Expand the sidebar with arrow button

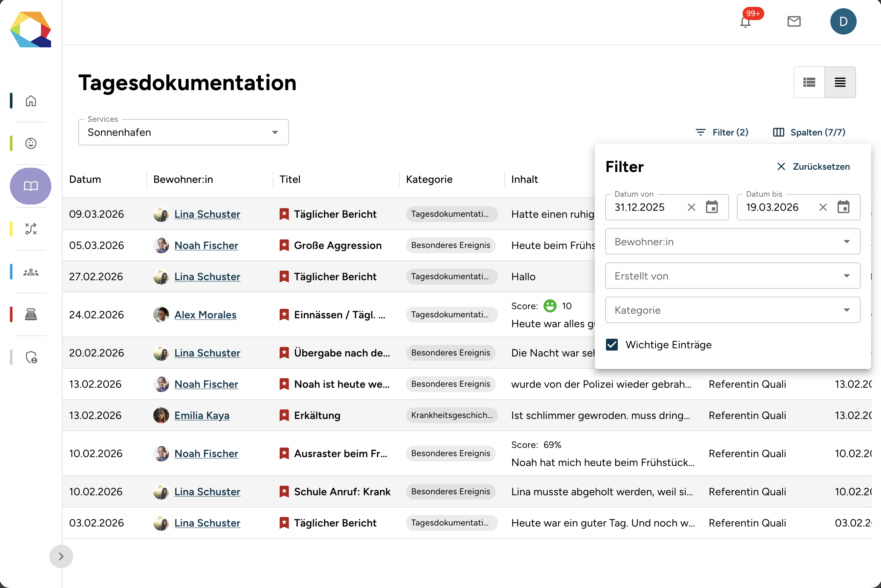coord(61,556)
